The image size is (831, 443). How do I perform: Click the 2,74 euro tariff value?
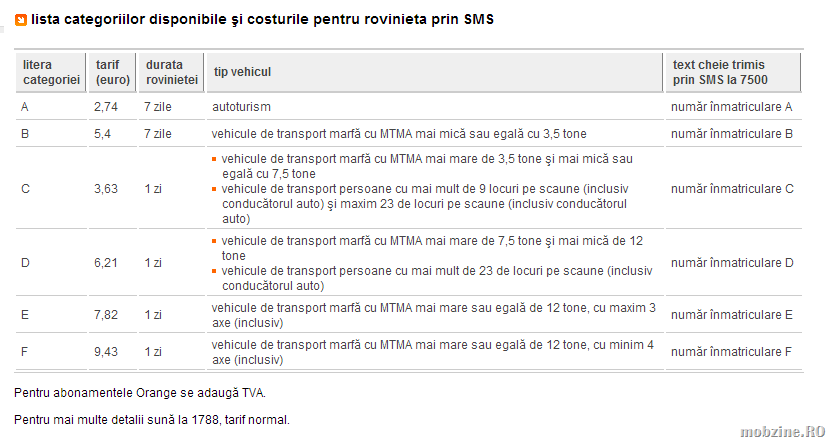click(x=106, y=107)
